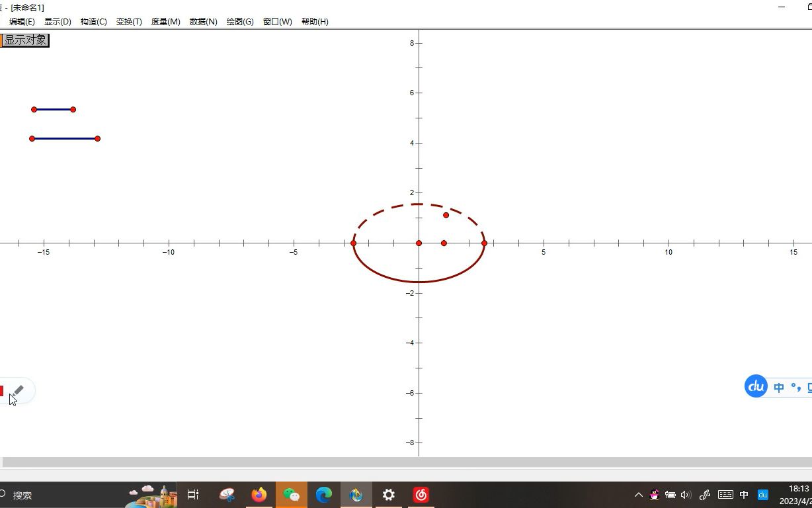This screenshot has height=508, width=812.
Task: Open the paint palette app on the taskbar
Action: (x=227, y=495)
